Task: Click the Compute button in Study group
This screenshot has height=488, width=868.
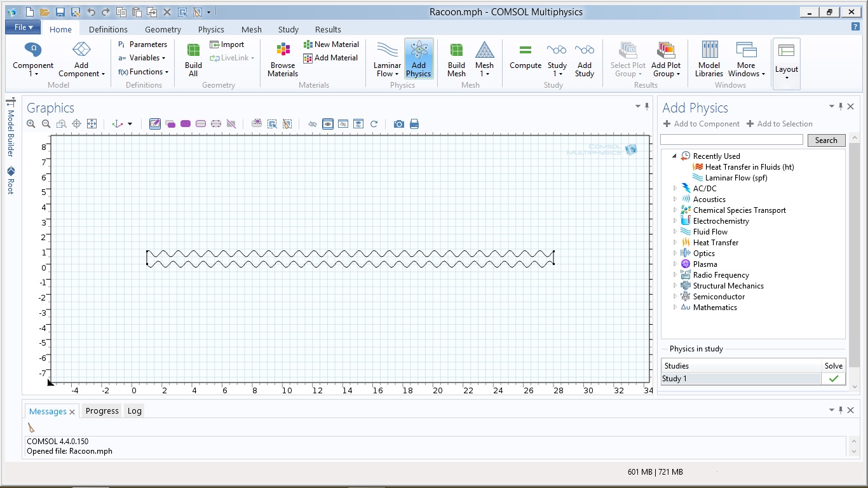Action: (525, 57)
